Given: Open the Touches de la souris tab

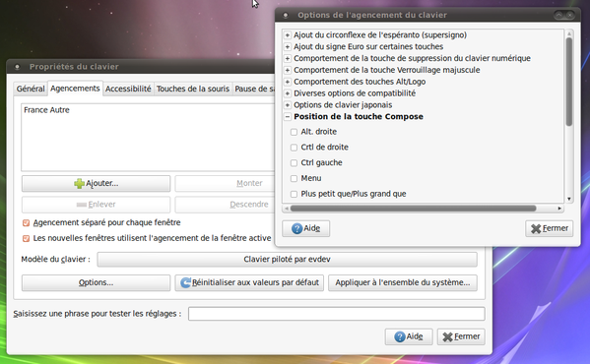Looking at the screenshot, I should point(193,89).
